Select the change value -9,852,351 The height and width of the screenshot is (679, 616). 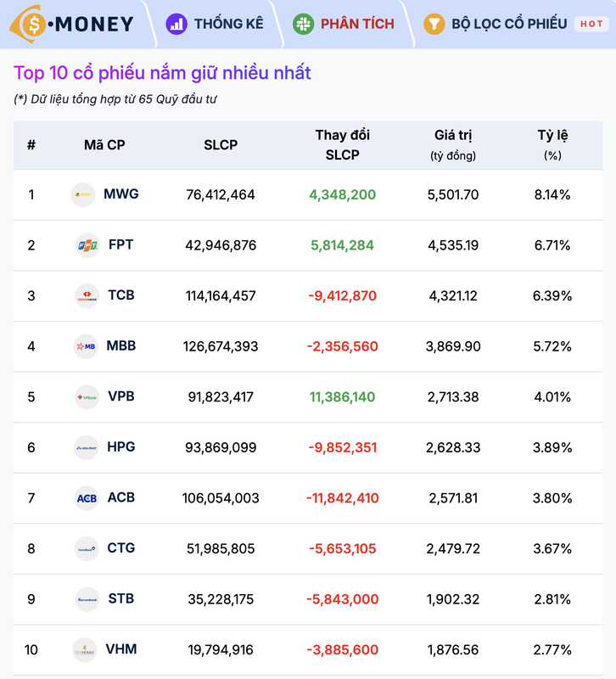(343, 448)
